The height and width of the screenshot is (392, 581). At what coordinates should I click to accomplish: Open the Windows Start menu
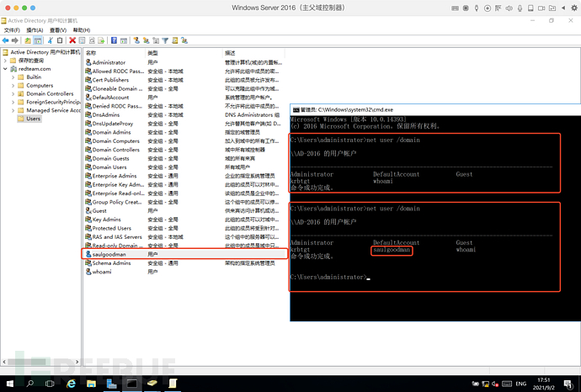pyautogui.click(x=9, y=384)
